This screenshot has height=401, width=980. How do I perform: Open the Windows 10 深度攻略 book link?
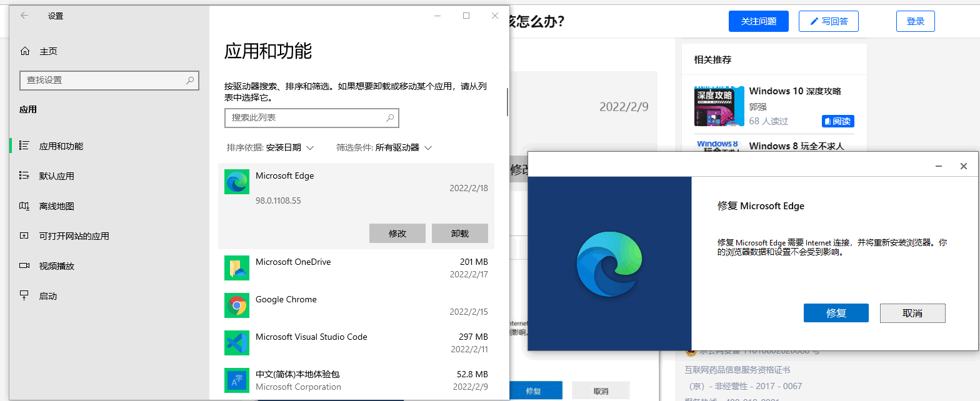click(x=795, y=91)
